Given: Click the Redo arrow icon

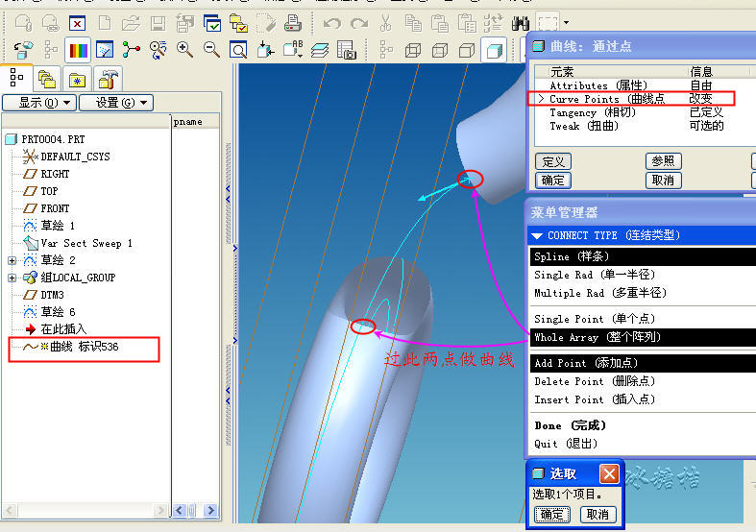Looking at the screenshot, I should (358, 23).
